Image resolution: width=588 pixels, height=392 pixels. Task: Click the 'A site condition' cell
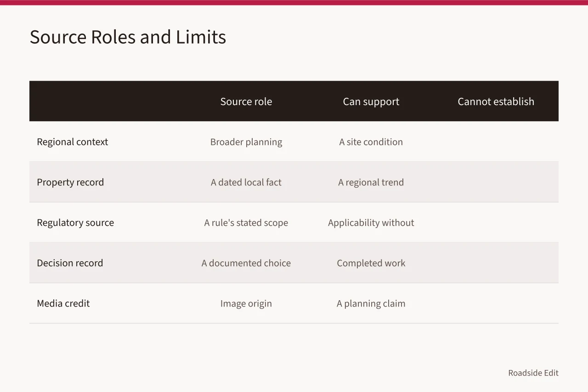pyautogui.click(x=371, y=142)
